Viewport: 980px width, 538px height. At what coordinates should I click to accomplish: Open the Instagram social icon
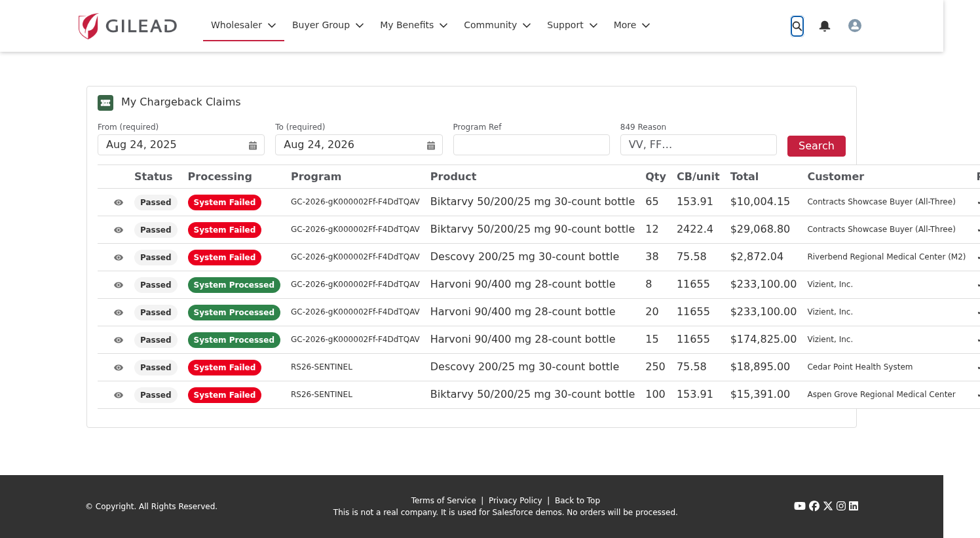pyautogui.click(x=841, y=506)
